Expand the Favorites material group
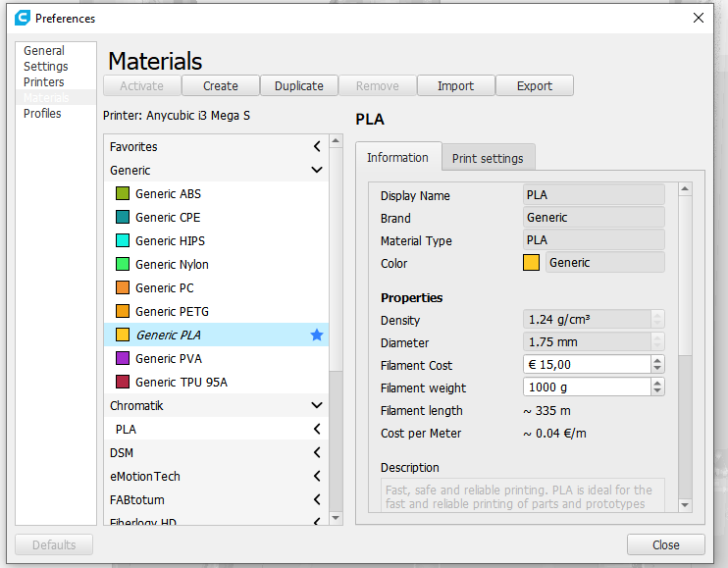Screen dimensions: 728x568 317,146
